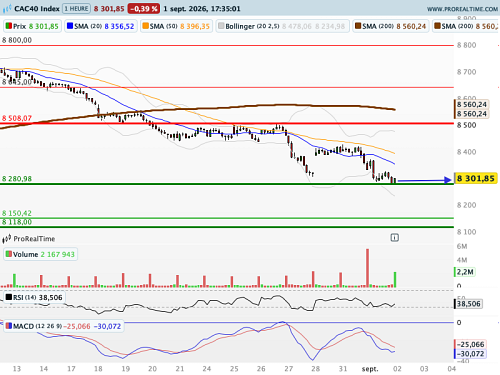Click the date 1 sept. 2026, 17:35:01
The height and width of the screenshot is (375, 500).
(x=202, y=9)
